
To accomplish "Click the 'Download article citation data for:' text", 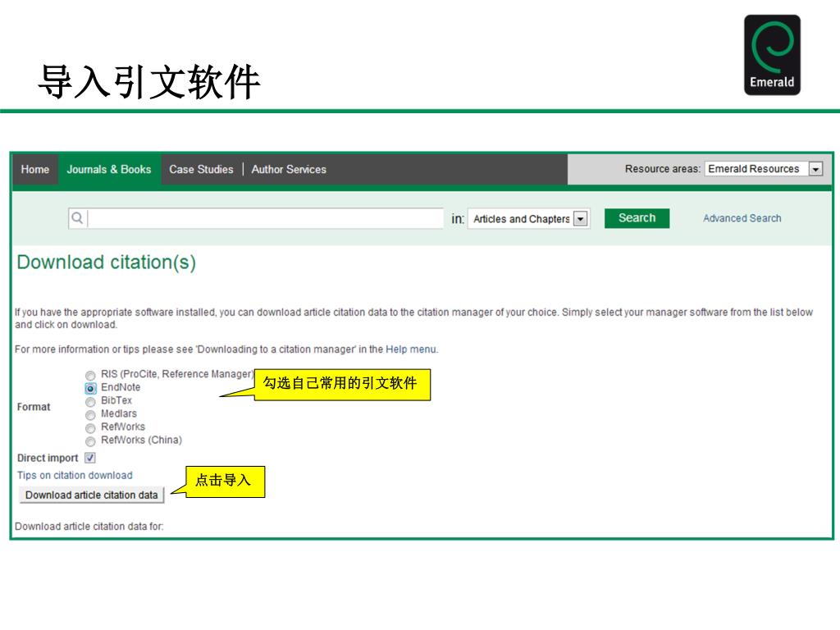I will point(89,527).
